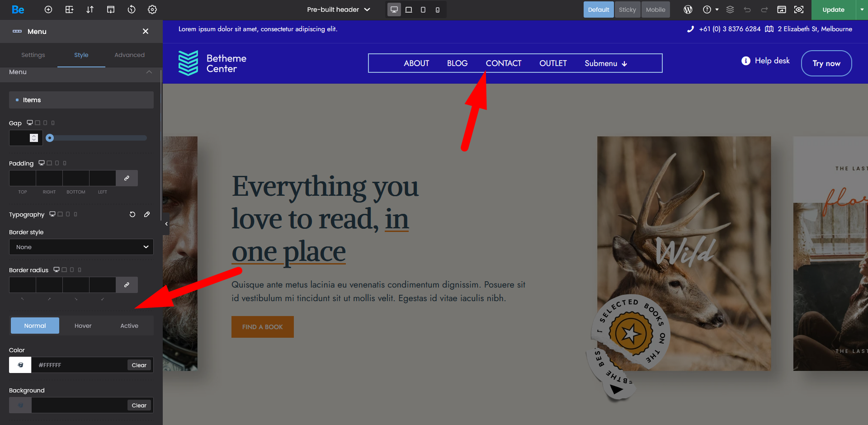The width and height of the screenshot is (868, 425).
Task: Open the white Color swatch picker
Action: [20, 365]
